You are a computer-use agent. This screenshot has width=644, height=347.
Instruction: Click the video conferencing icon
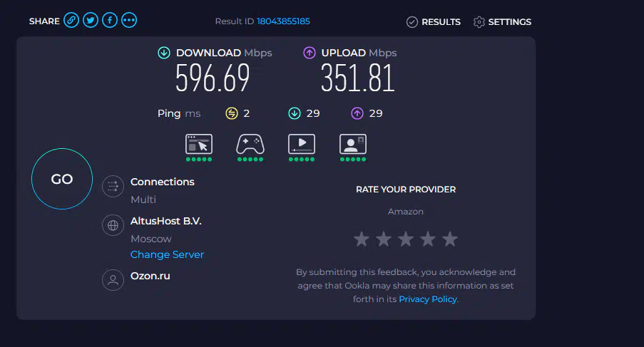pyautogui.click(x=353, y=145)
